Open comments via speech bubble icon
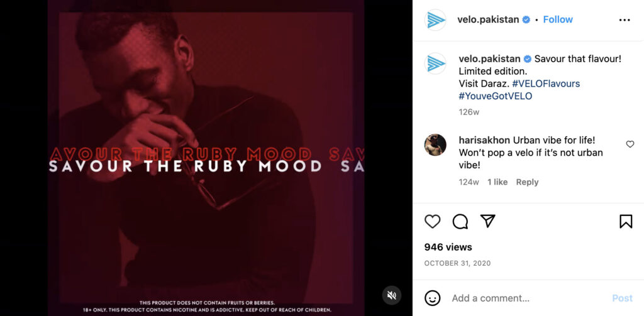 click(460, 222)
